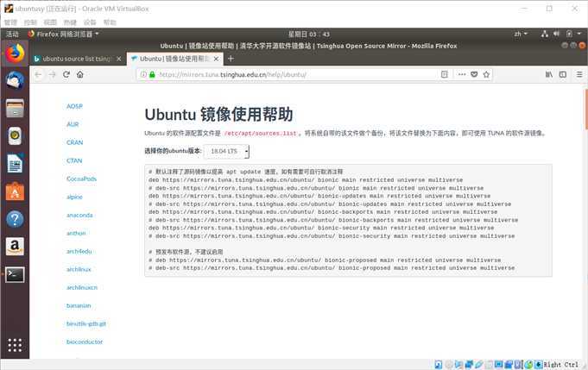Image resolution: width=588 pixels, height=370 pixels.
Task: Show the applications grid
Action: [15, 345]
